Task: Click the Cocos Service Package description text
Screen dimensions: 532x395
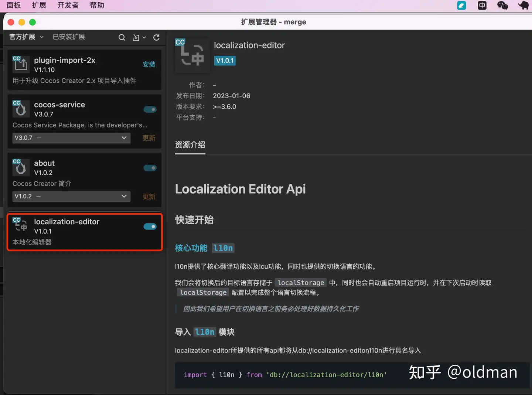Action: pos(80,125)
